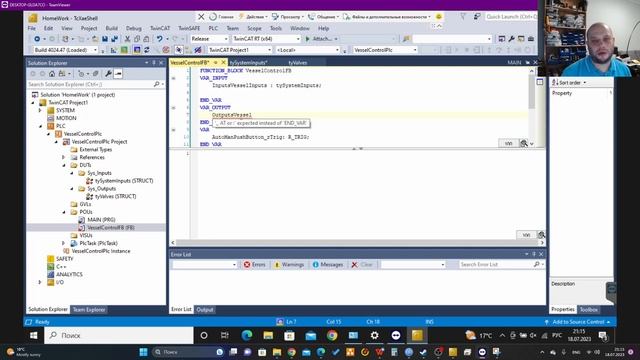640x360 pixels.
Task: Click Add to Source Control
Action: point(578,322)
